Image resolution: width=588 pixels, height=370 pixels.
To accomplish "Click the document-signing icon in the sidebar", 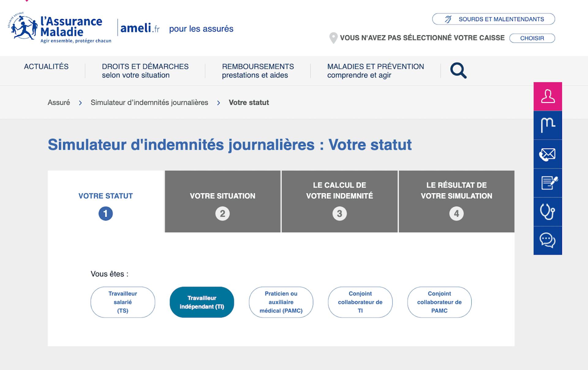I will pyautogui.click(x=548, y=183).
